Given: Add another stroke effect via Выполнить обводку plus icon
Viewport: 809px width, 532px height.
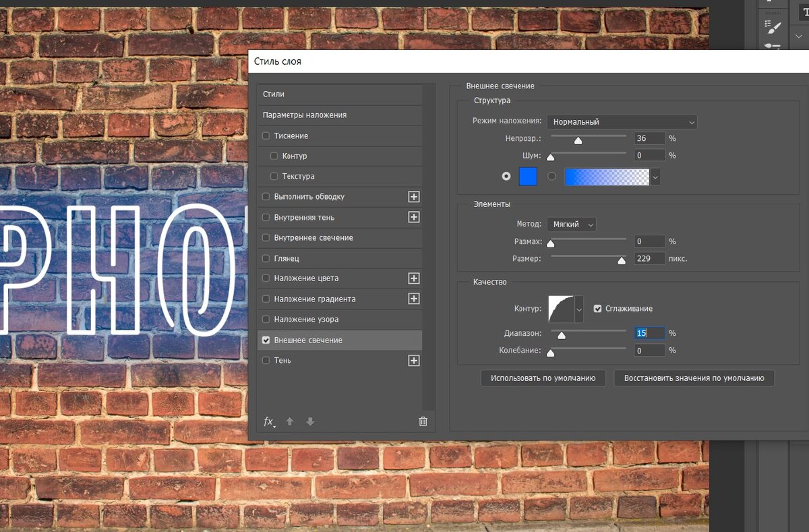Looking at the screenshot, I should coord(414,197).
